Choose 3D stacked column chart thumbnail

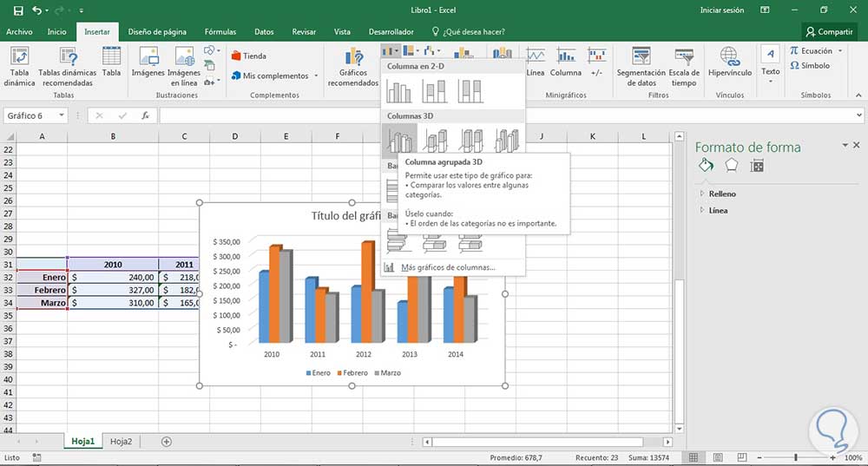435,140
